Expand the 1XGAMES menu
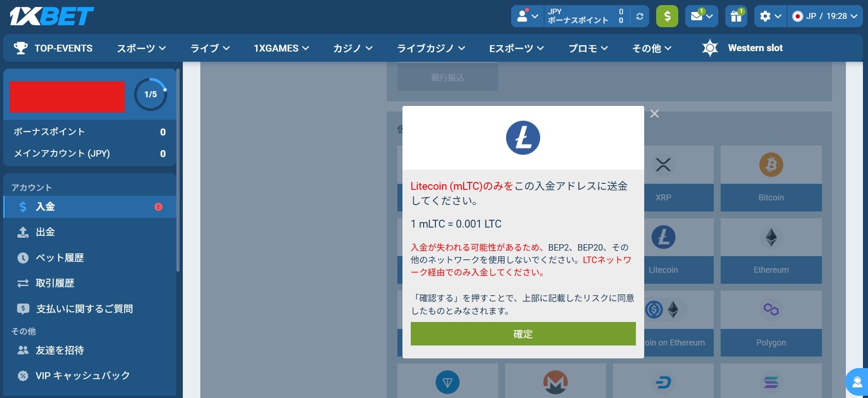Image resolution: width=868 pixels, height=398 pixels. pyautogui.click(x=281, y=48)
